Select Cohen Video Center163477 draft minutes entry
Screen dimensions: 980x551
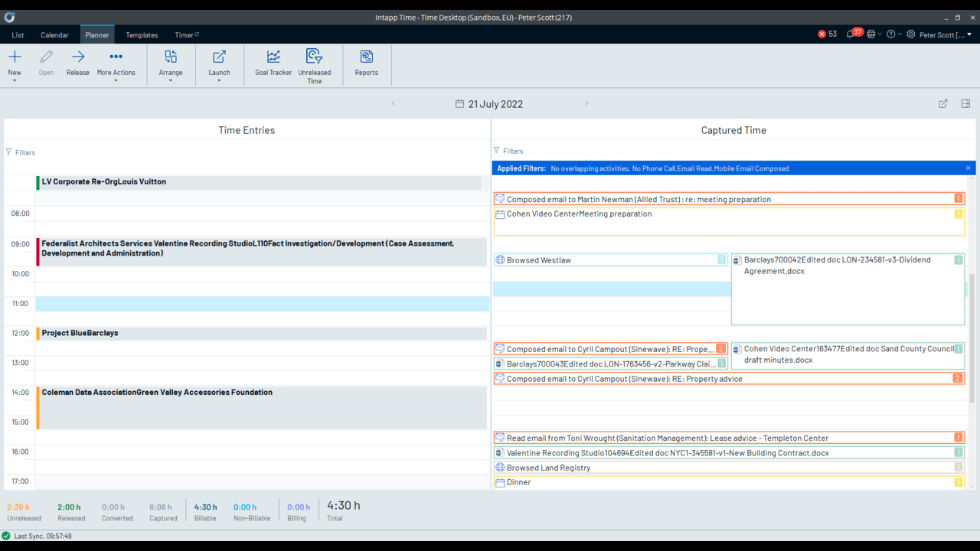(x=848, y=356)
